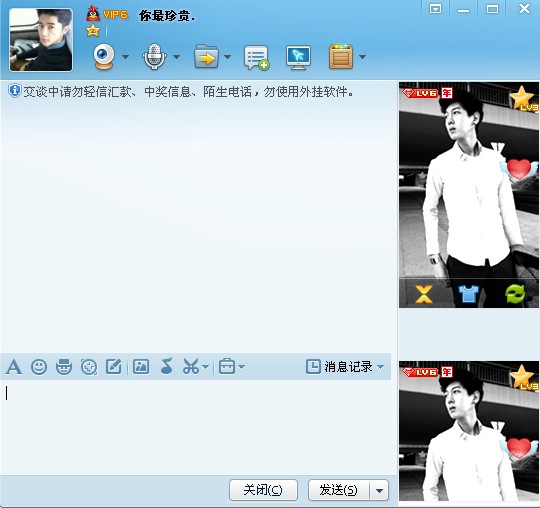Viewport: 540px width, 508px height.
Task: Insert a picture into the message
Action: (141, 366)
